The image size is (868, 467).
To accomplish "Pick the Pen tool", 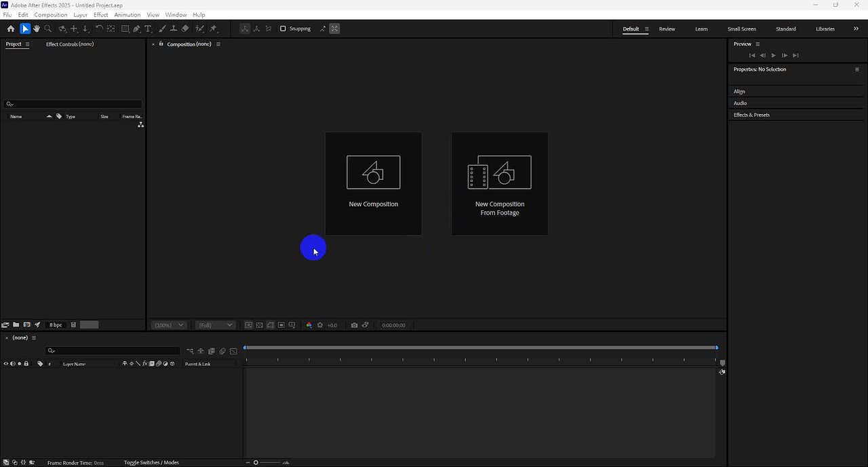I will pyautogui.click(x=136, y=29).
